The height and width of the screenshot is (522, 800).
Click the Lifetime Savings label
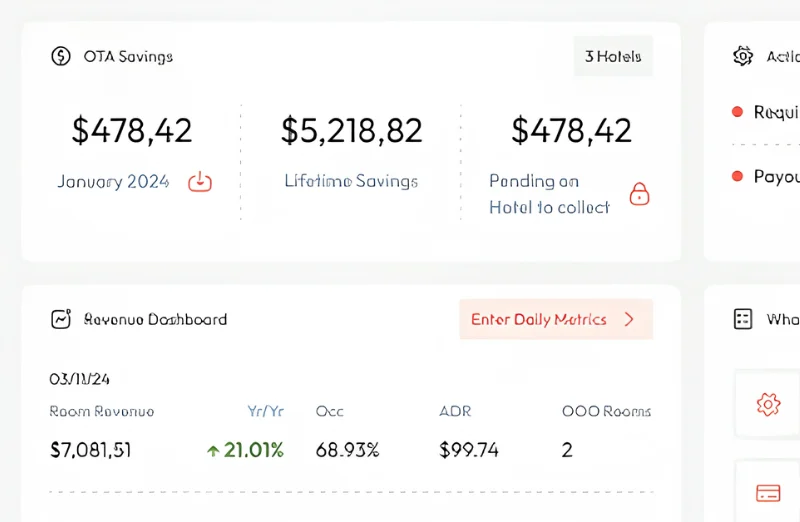(351, 181)
